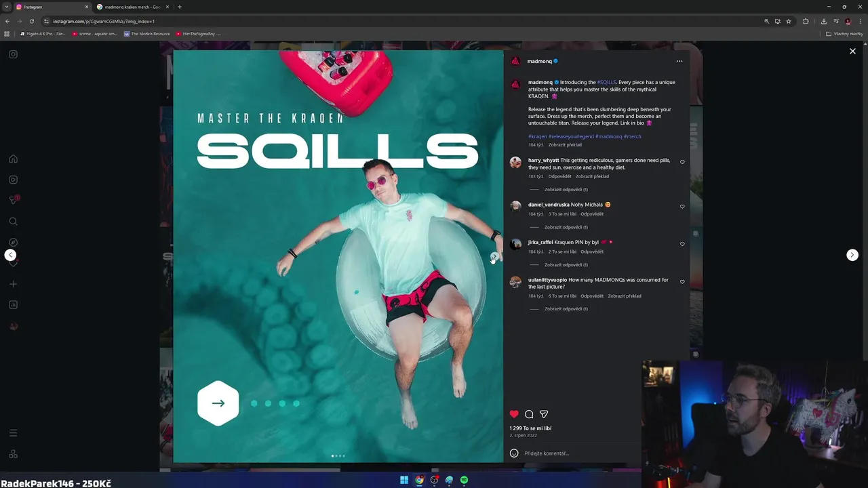Like uulaniittyvuopio's comment
868x488 pixels.
[682, 281]
